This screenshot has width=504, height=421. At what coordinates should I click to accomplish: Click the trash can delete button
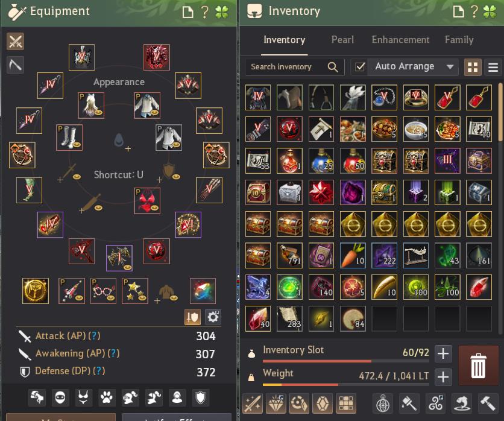[478, 366]
